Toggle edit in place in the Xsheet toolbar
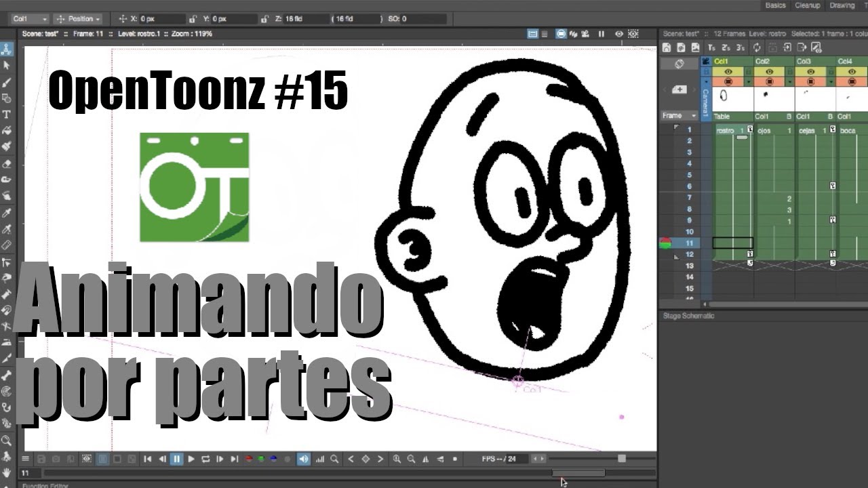868x488 pixels. tap(816, 48)
